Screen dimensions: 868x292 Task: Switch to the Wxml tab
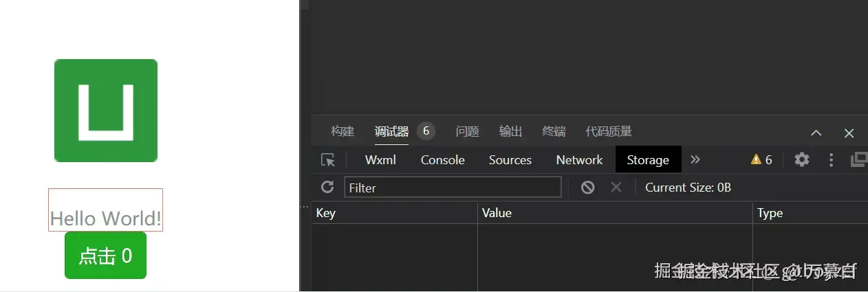[381, 160]
